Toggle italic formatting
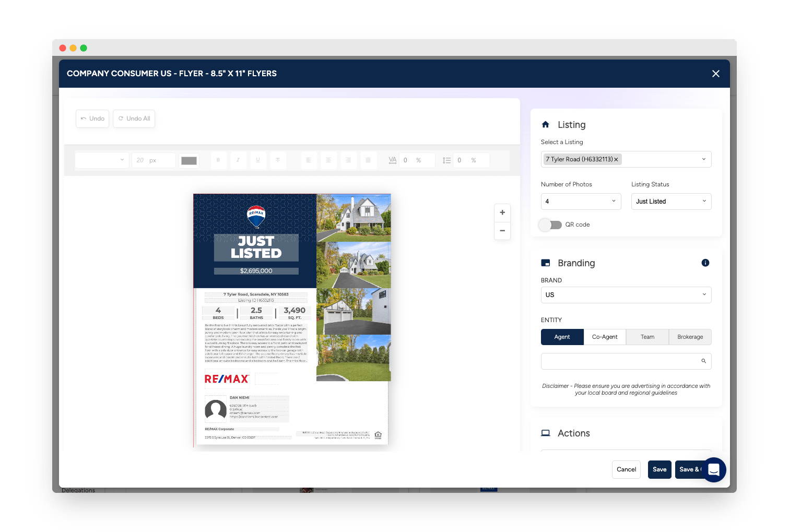Viewport: 789px width, 532px height. [238, 160]
